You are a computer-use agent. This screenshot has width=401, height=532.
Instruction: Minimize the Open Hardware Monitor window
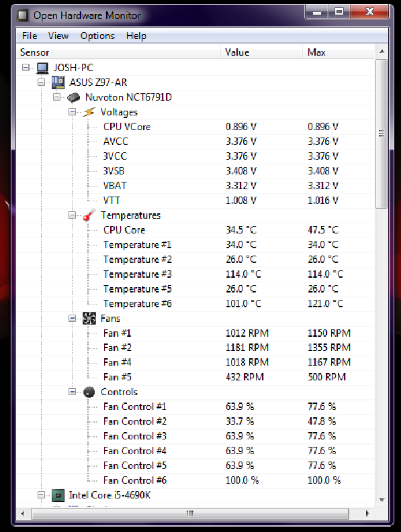317,12
